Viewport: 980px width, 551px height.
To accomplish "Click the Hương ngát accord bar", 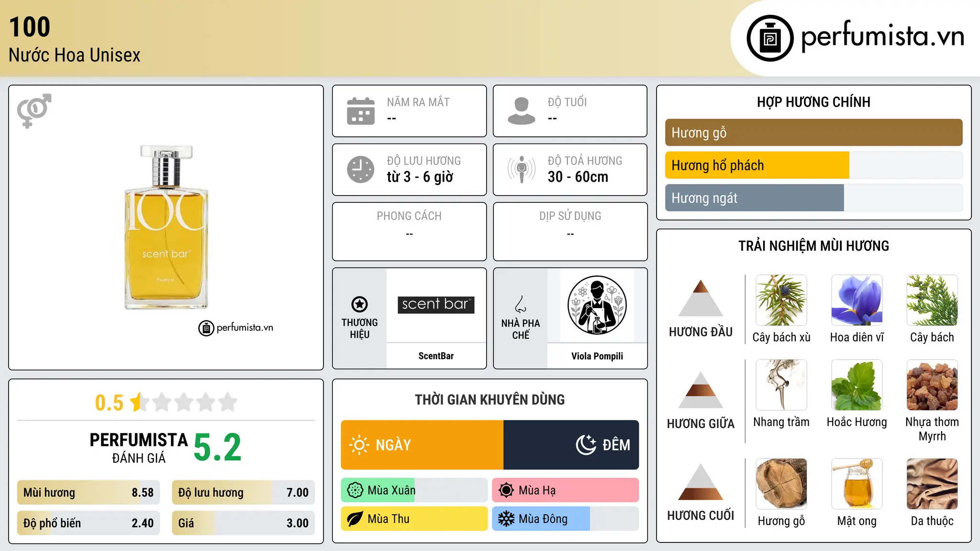I will [x=814, y=198].
